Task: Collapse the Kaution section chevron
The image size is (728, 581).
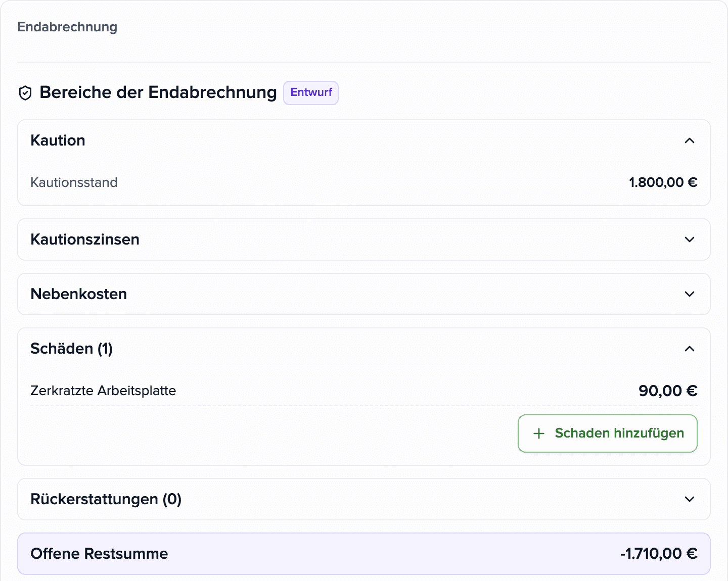Action: pos(690,140)
